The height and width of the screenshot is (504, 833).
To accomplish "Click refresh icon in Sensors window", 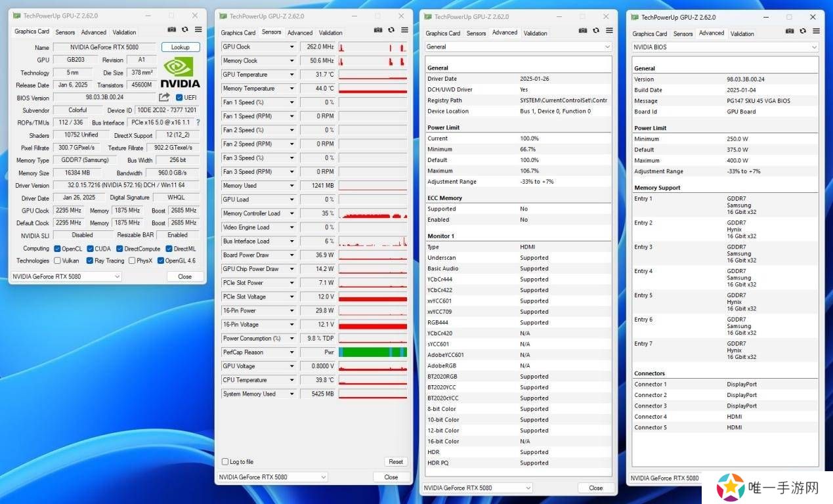I will click(391, 30).
